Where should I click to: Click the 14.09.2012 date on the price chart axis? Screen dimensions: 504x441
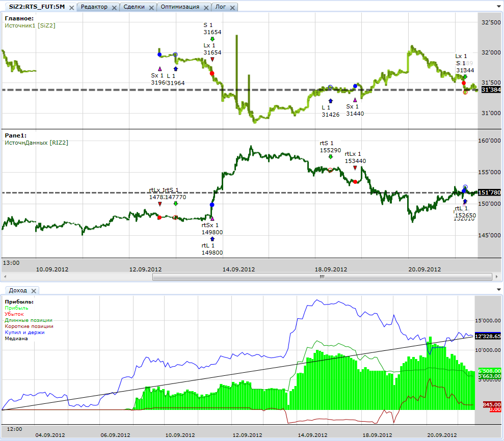(238, 269)
